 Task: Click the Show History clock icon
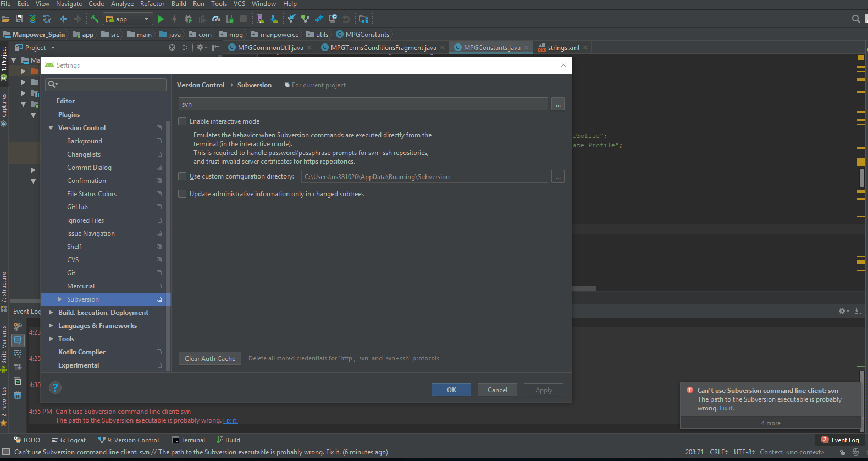pyautogui.click(x=333, y=19)
